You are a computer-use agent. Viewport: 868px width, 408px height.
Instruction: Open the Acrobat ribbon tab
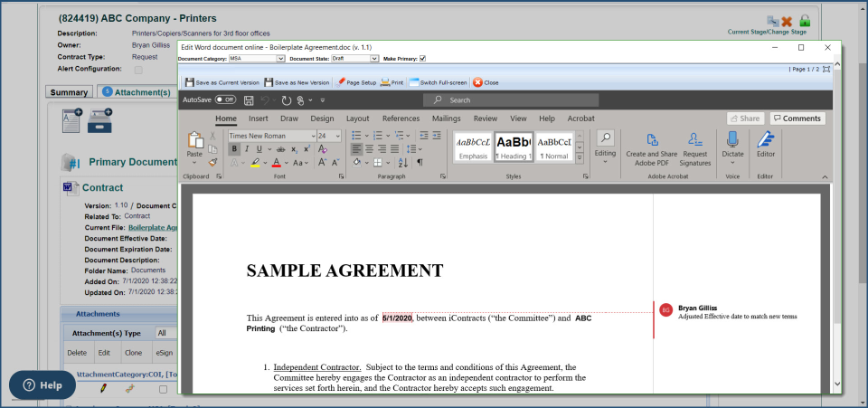580,119
